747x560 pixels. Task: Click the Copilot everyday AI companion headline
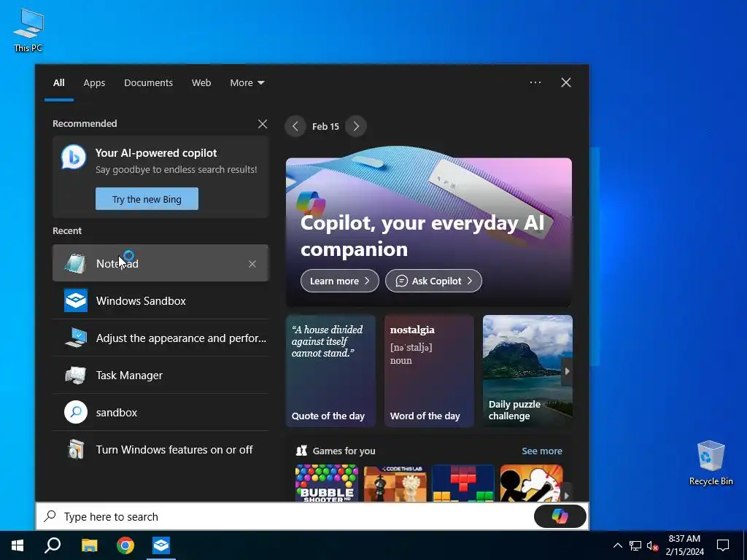pos(422,236)
